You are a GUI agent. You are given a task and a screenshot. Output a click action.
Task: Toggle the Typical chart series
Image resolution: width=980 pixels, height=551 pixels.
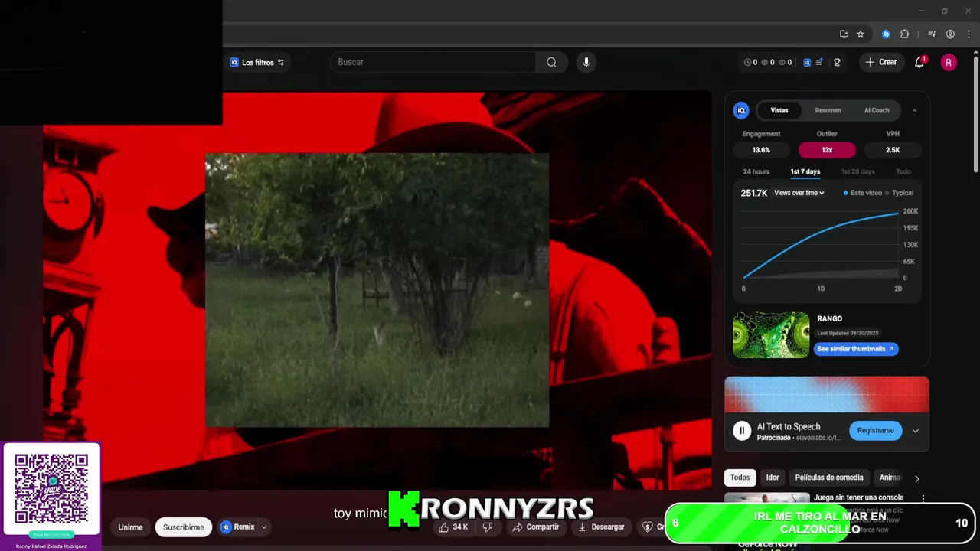[900, 193]
